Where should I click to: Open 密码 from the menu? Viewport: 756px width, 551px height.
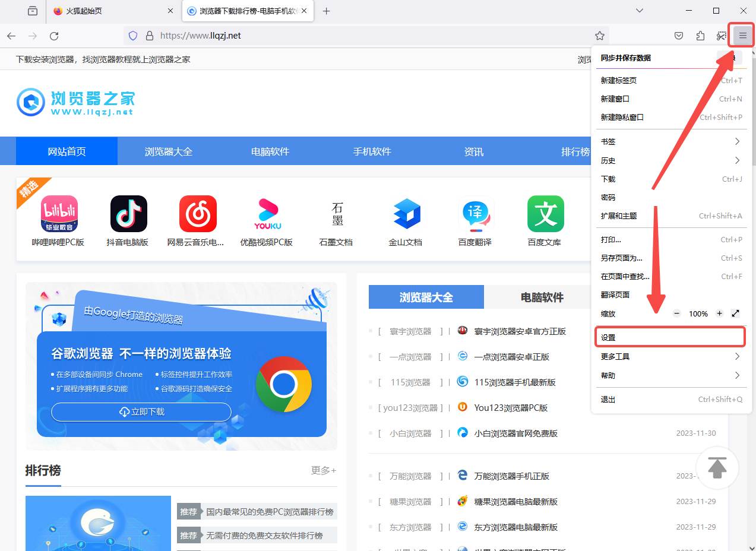pyautogui.click(x=671, y=197)
